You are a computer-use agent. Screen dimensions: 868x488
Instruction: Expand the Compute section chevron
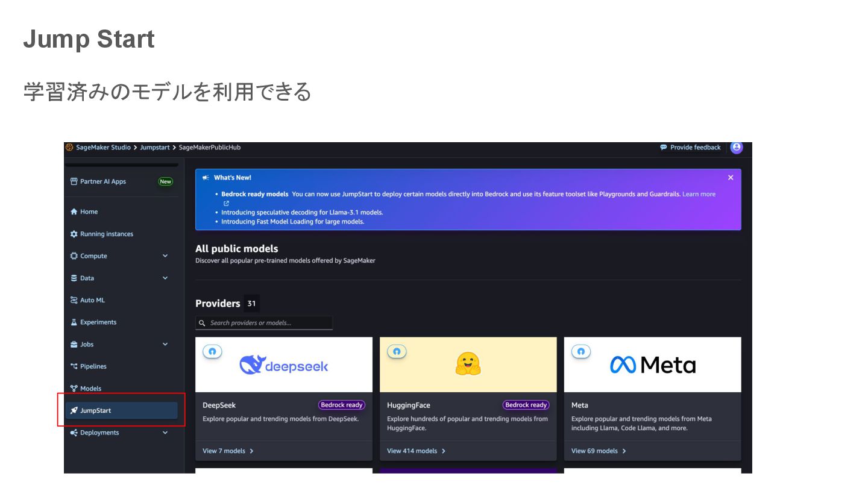[x=165, y=256]
